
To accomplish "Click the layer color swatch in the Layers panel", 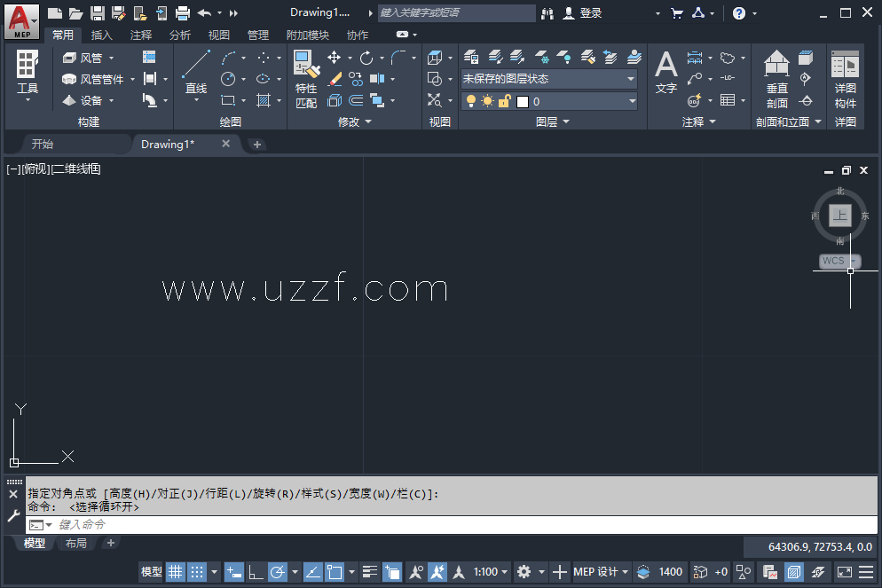I will [x=523, y=101].
